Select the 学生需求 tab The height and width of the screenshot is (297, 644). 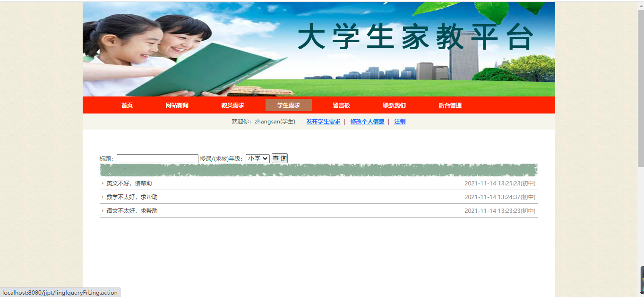pyautogui.click(x=289, y=105)
